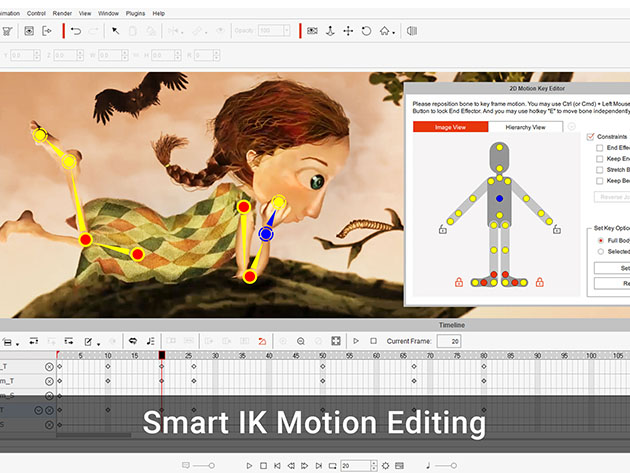This screenshot has height=473, width=630.
Task: Adjust the left playbar slider knob
Action: click(211, 466)
